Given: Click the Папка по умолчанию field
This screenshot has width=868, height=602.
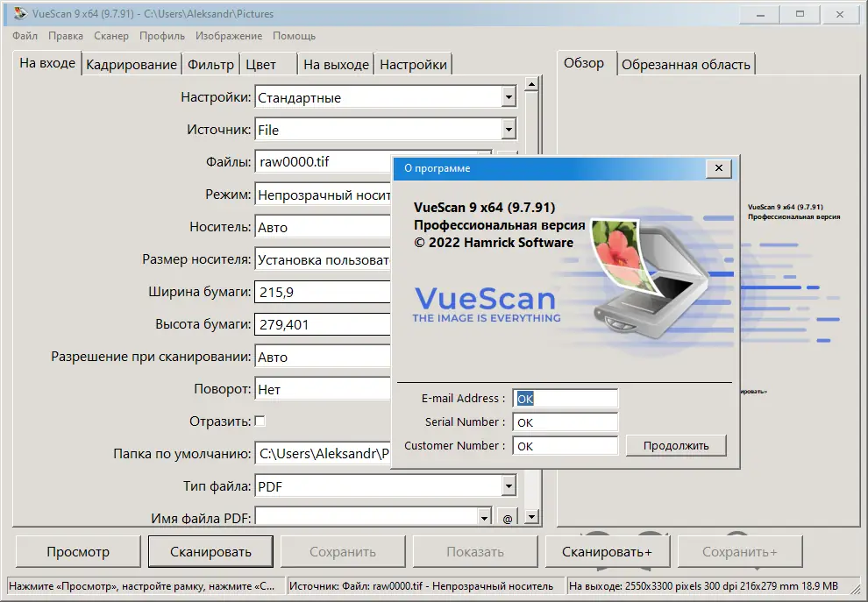Looking at the screenshot, I should coord(323,454).
